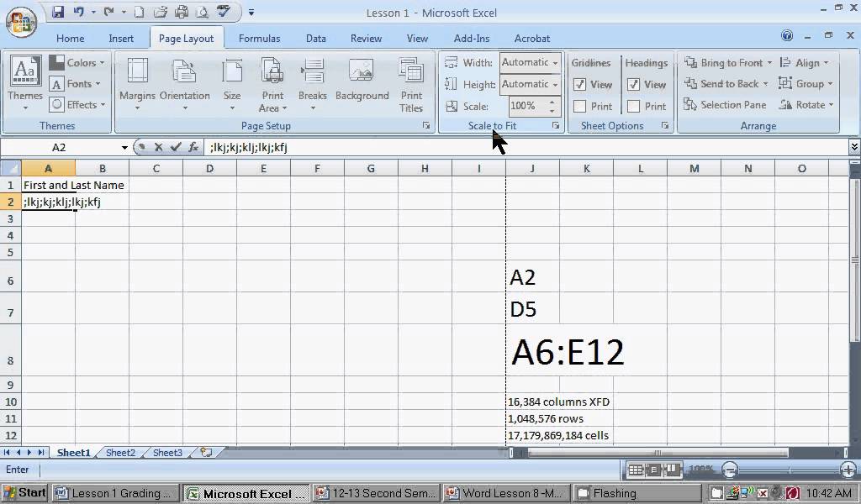The height and width of the screenshot is (504, 861).
Task: Click Windows Start button
Action: tap(24, 492)
